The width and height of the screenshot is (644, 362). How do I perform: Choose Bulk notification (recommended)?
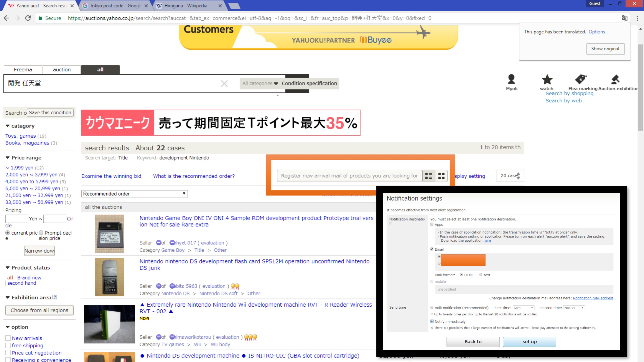[x=432, y=307]
